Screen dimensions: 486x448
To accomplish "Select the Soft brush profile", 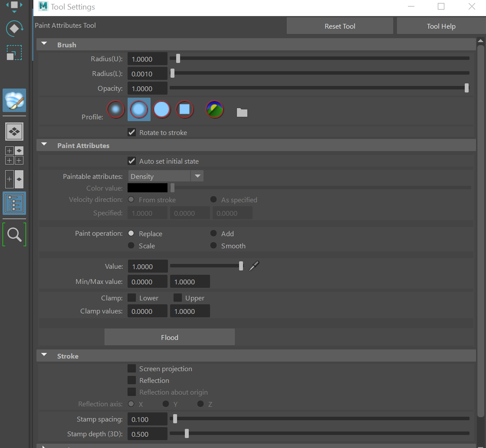I will coord(139,109).
